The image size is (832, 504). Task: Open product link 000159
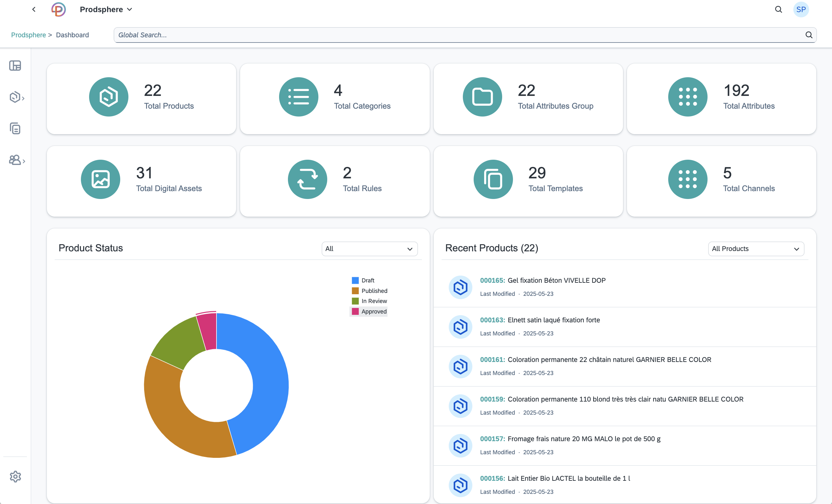(x=492, y=399)
